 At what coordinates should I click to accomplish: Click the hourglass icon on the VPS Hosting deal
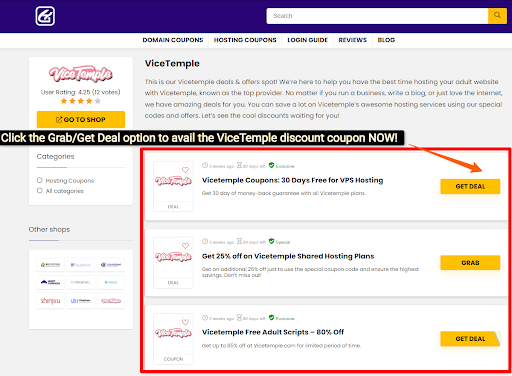tap(239, 165)
